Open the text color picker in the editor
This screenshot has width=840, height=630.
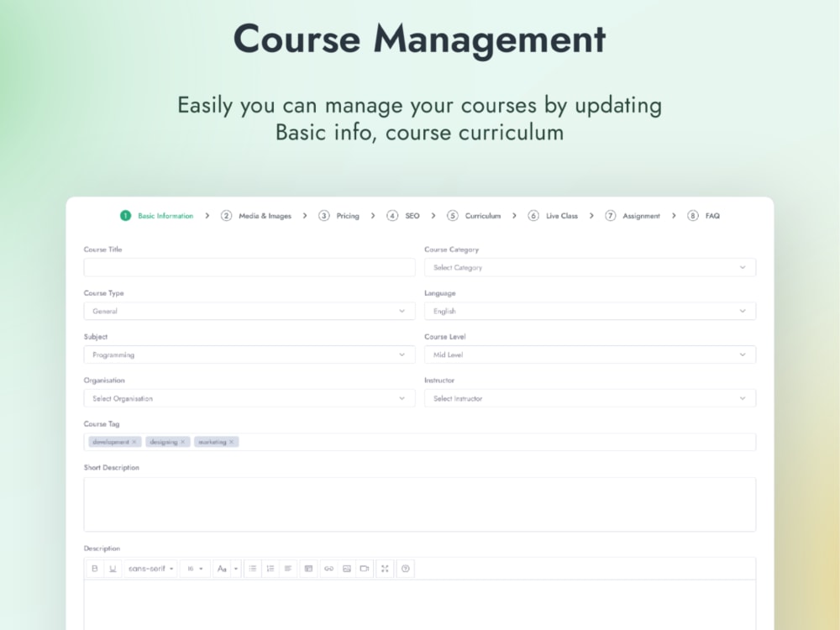pos(223,569)
